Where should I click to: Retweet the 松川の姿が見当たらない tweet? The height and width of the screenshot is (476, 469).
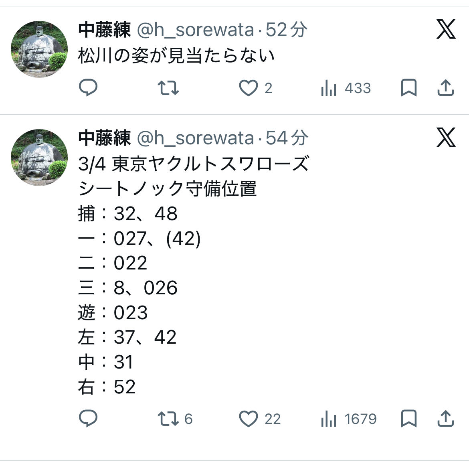168,88
